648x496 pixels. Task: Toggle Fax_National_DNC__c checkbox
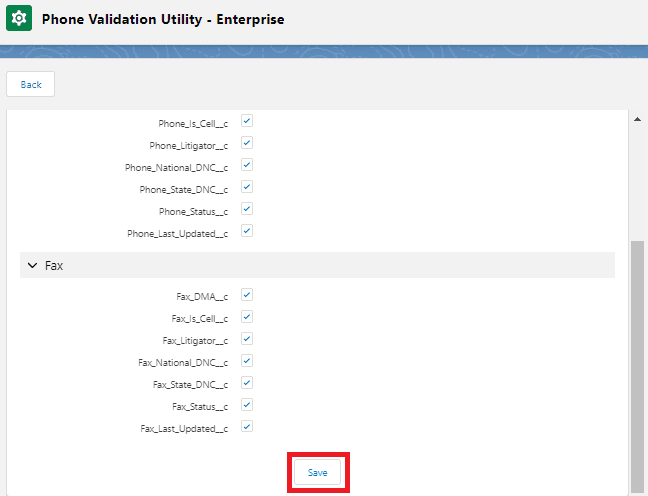247,361
